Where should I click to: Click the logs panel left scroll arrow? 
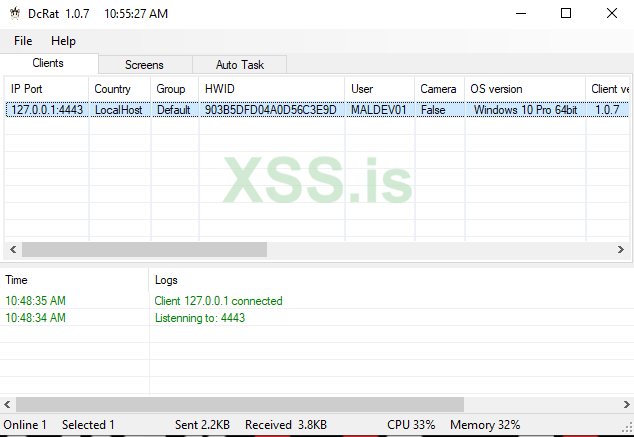pos(7,404)
